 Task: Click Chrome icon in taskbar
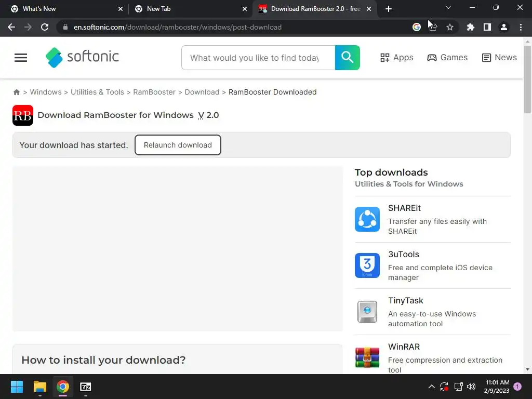click(x=63, y=387)
